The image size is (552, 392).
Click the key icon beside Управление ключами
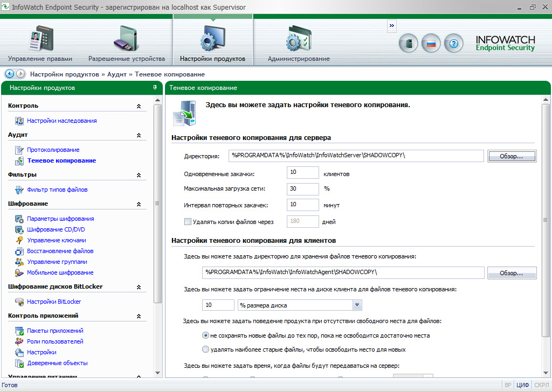tap(19, 241)
